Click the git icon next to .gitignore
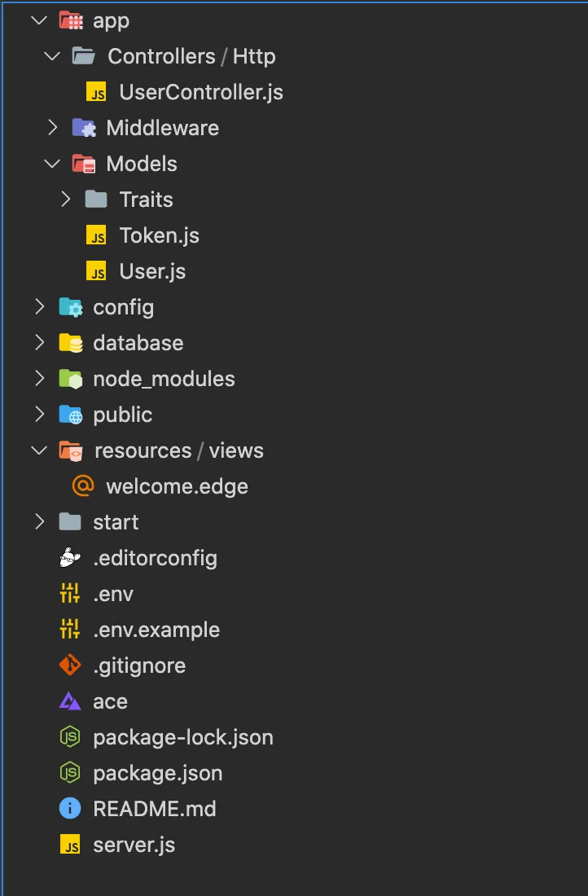The height and width of the screenshot is (896, 588). tap(70, 665)
